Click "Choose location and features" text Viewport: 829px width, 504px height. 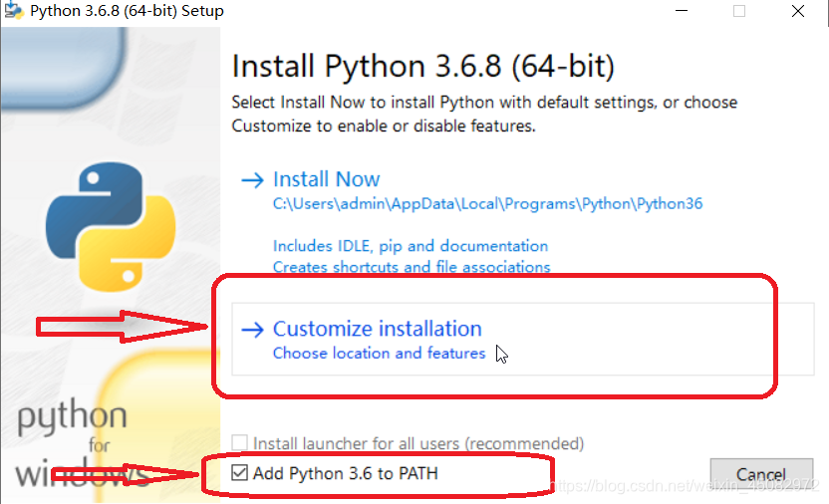pyautogui.click(x=379, y=353)
